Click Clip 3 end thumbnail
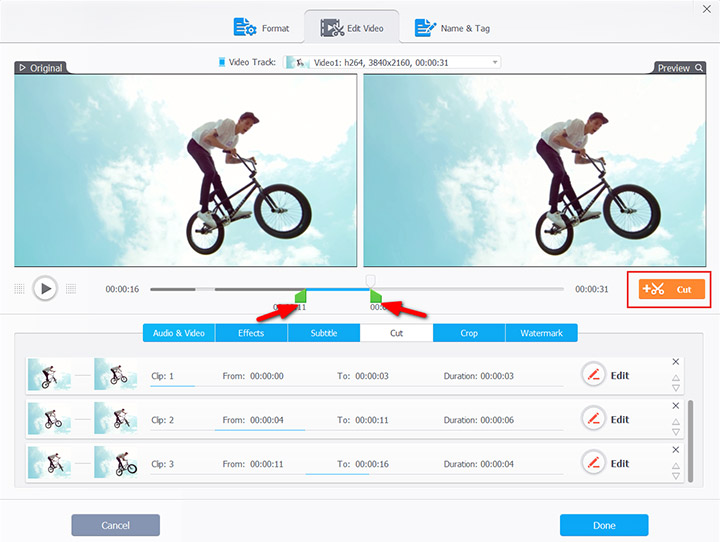This screenshot has height=542, width=720. 116,462
